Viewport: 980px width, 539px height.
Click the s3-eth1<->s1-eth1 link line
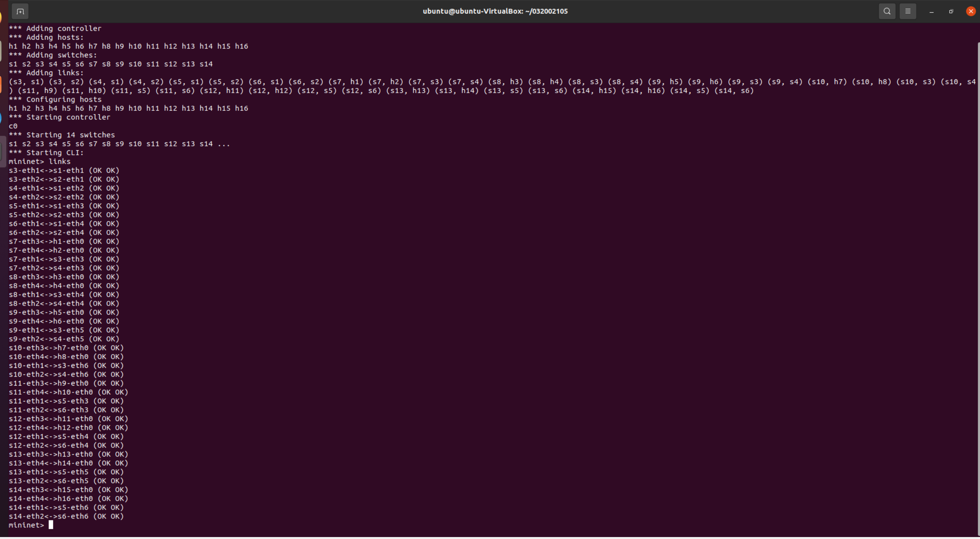pos(64,171)
